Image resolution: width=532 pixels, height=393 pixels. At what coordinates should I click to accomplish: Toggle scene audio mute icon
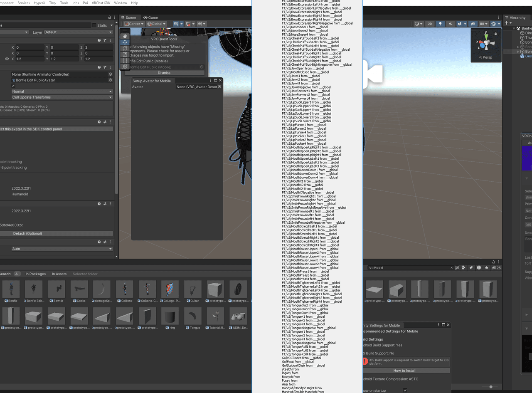[x=450, y=24]
